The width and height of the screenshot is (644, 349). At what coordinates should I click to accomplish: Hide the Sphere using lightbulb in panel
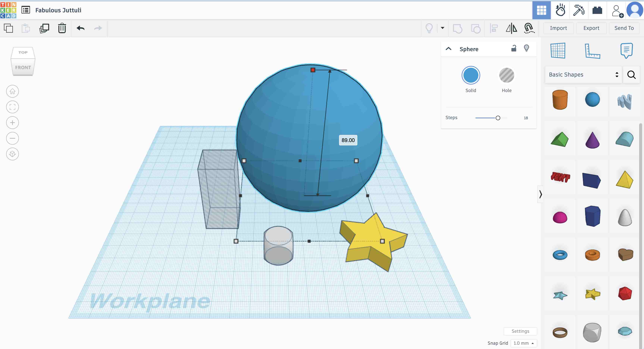tap(526, 48)
